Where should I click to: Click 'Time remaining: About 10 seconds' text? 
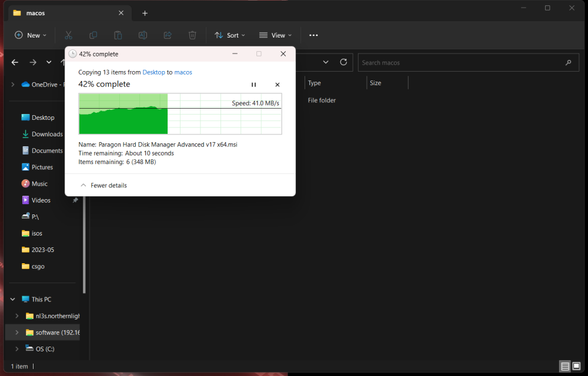(126, 153)
